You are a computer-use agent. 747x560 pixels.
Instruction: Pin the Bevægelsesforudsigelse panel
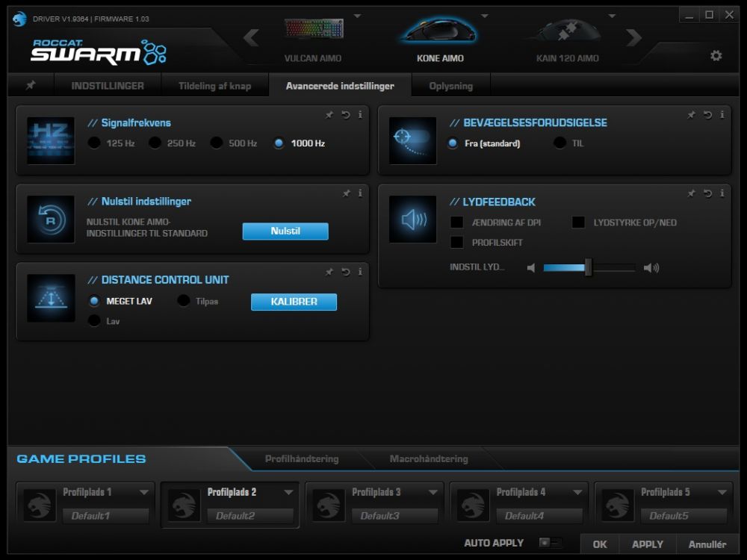tap(691, 115)
